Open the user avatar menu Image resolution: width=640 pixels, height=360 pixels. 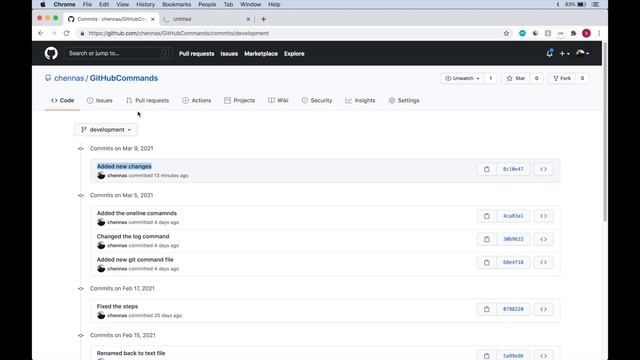coord(582,53)
